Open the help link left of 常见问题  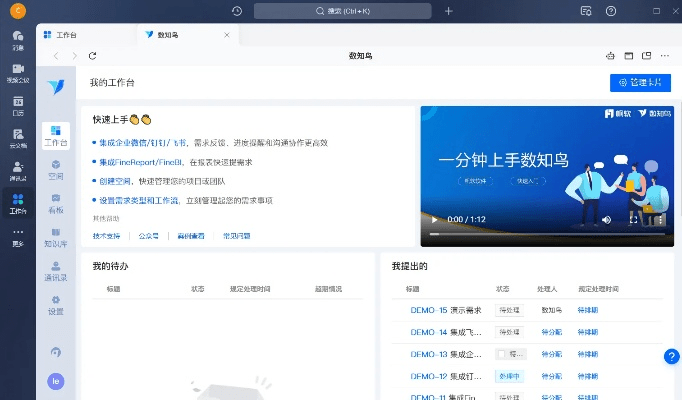pyautogui.click(x=191, y=236)
